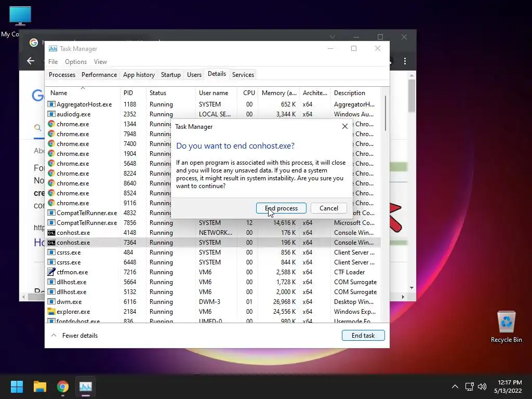Sort by the Memory column header
Viewport: 532px width, 399px height.
[279, 92]
